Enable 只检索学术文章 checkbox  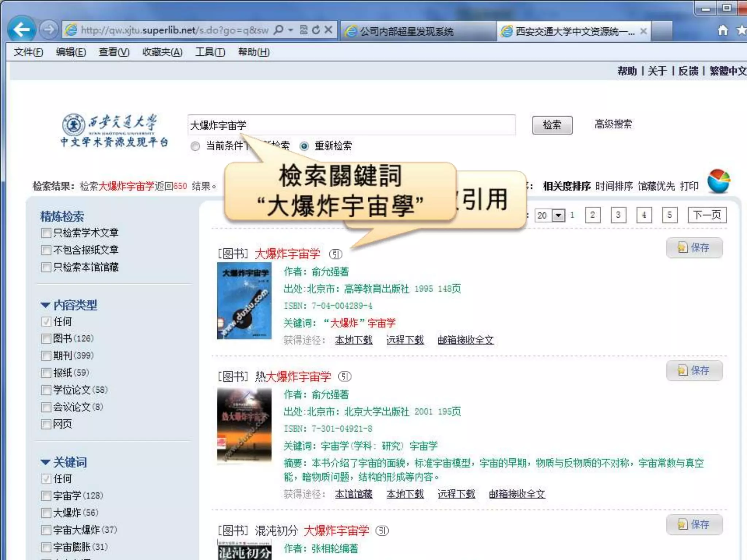46,233
